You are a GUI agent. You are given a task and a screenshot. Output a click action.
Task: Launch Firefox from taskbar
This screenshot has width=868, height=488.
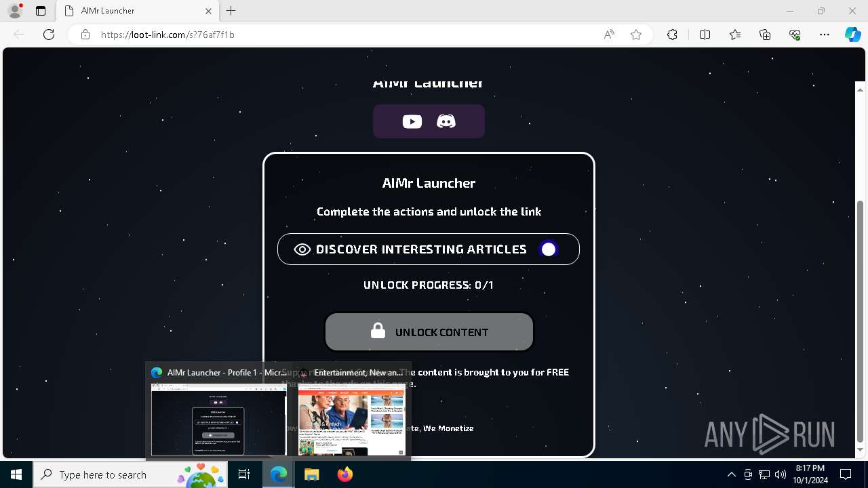point(344,474)
